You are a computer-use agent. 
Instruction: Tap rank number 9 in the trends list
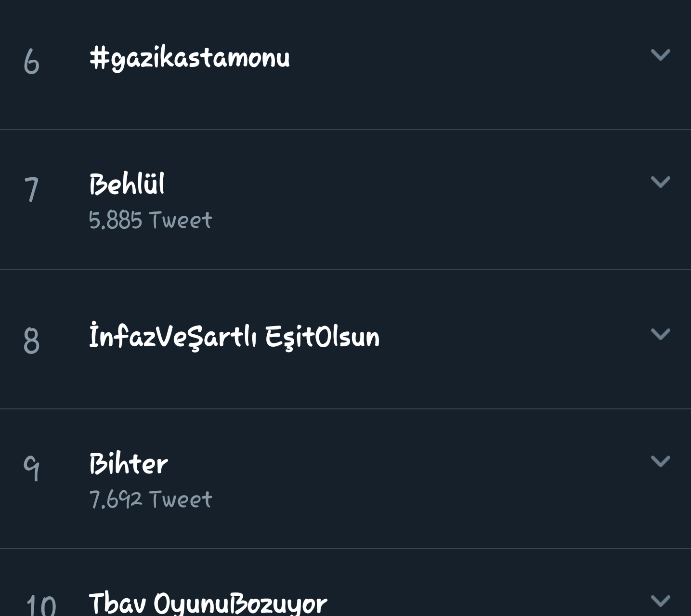pyautogui.click(x=31, y=468)
